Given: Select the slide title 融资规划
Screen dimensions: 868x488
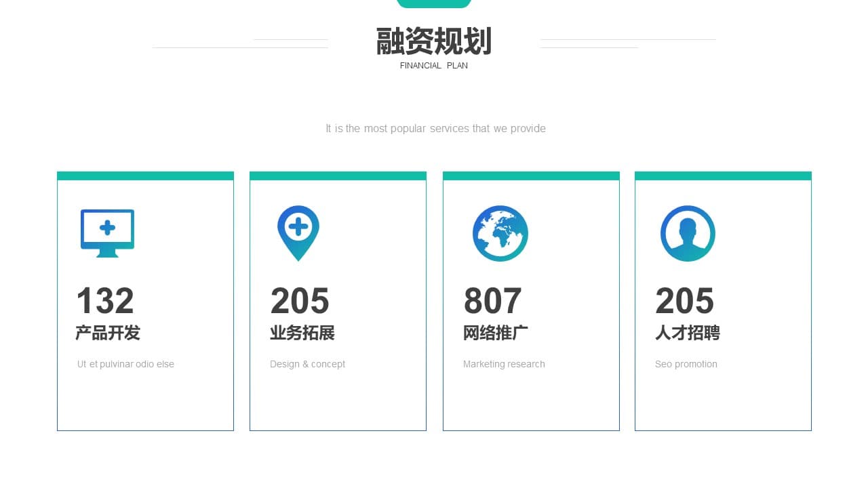Looking at the screenshot, I should point(434,41).
